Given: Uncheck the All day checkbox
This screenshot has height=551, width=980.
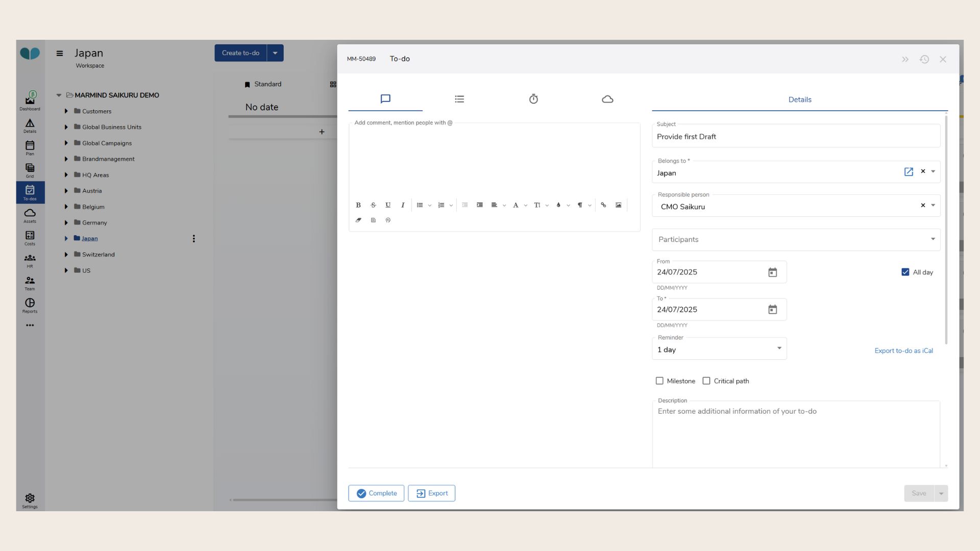Looking at the screenshot, I should coord(905,272).
